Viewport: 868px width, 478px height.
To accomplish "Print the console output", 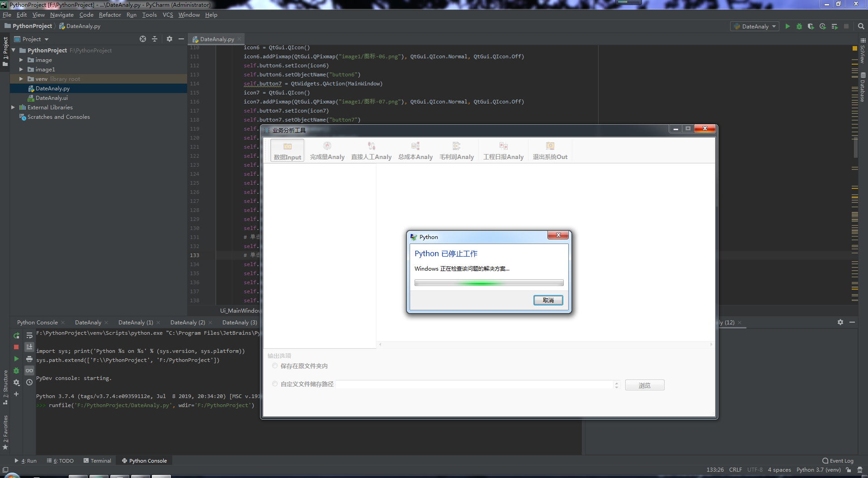I will coord(29,359).
